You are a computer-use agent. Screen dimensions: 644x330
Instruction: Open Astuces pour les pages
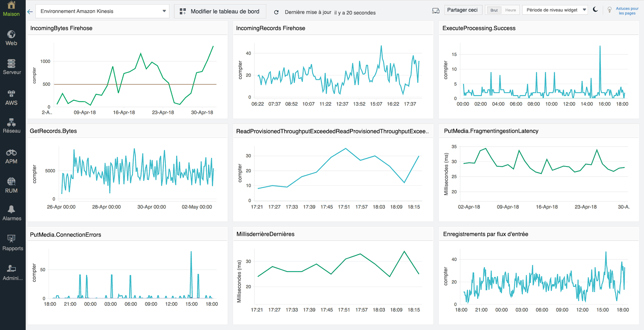pyautogui.click(x=626, y=11)
